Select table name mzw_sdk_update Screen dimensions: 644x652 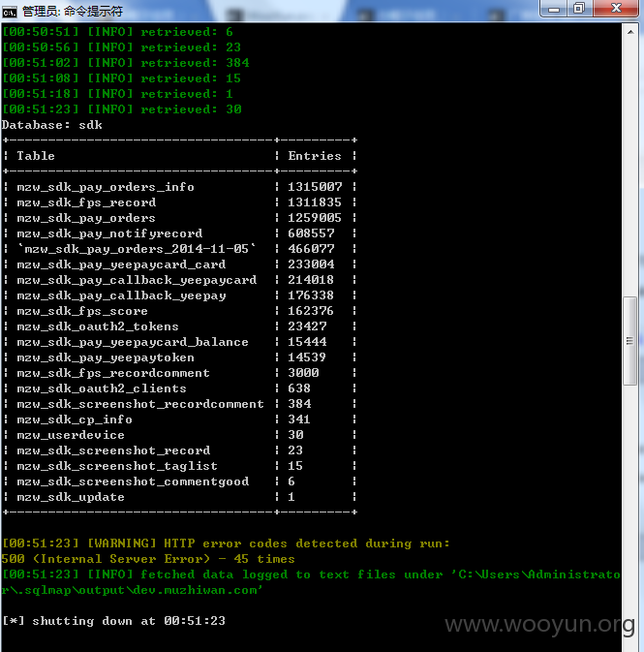coord(71,497)
